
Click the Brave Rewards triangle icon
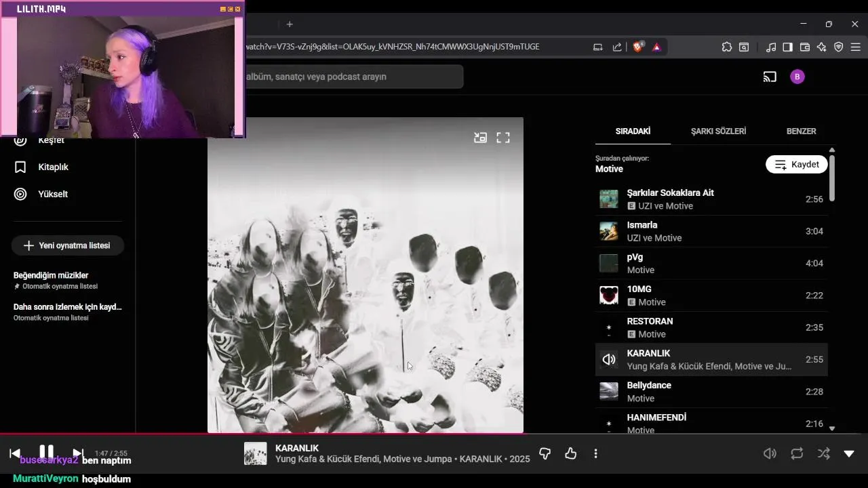(x=656, y=47)
